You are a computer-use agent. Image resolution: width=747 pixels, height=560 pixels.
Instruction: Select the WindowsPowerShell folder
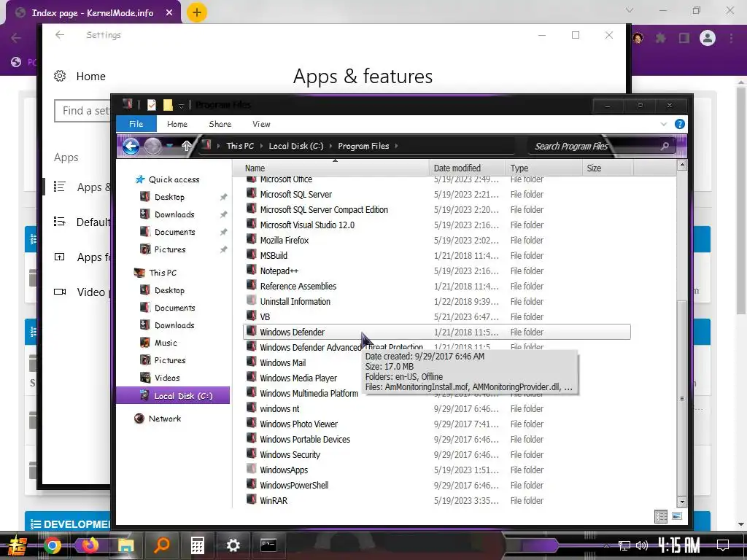[x=294, y=485]
